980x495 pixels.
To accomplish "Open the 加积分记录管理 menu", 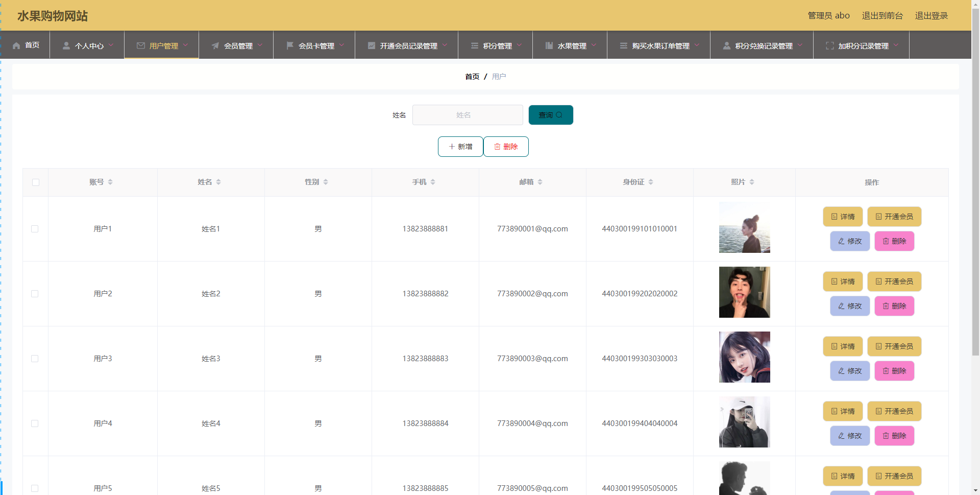I will click(861, 45).
